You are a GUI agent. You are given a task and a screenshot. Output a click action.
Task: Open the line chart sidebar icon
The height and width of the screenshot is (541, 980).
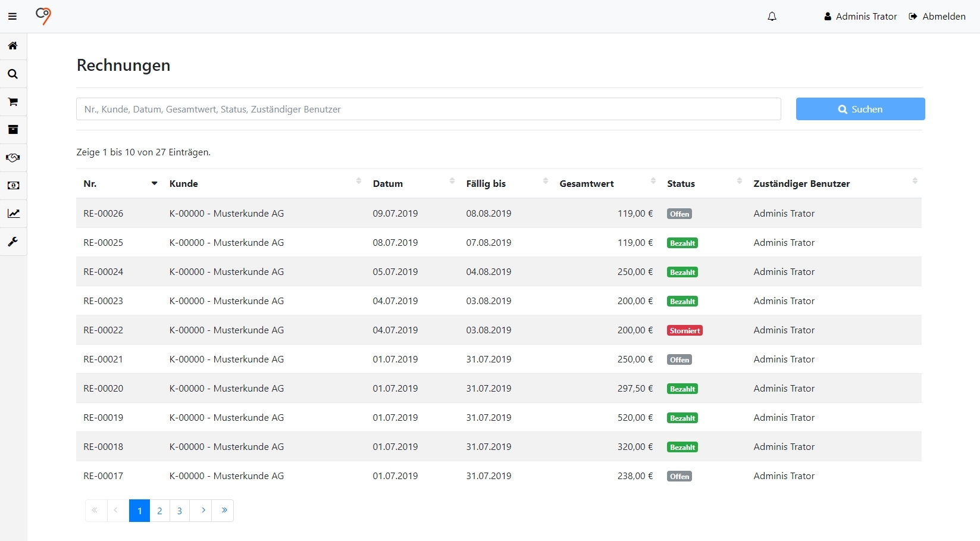click(12, 214)
